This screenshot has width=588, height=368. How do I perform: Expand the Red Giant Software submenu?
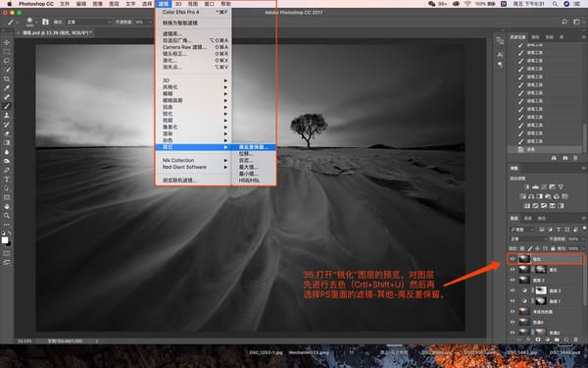click(193, 167)
